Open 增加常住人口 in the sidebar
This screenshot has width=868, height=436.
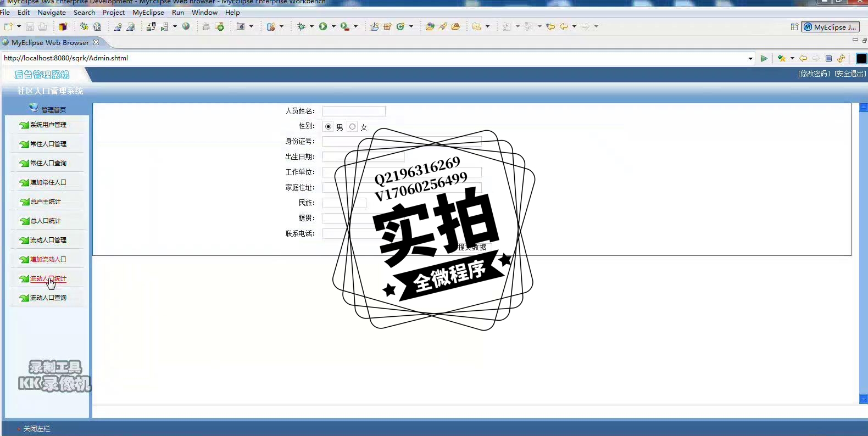coord(48,182)
